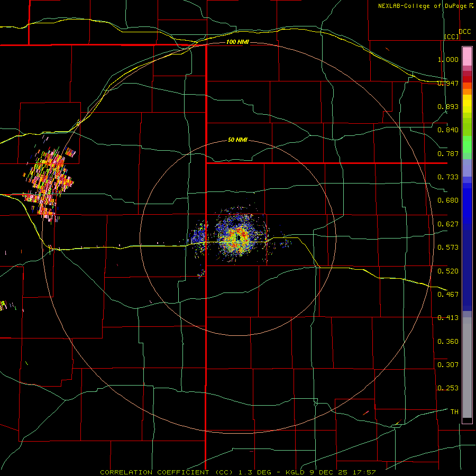
Task: Select the 0.733 color scale value
Action: tap(448, 177)
